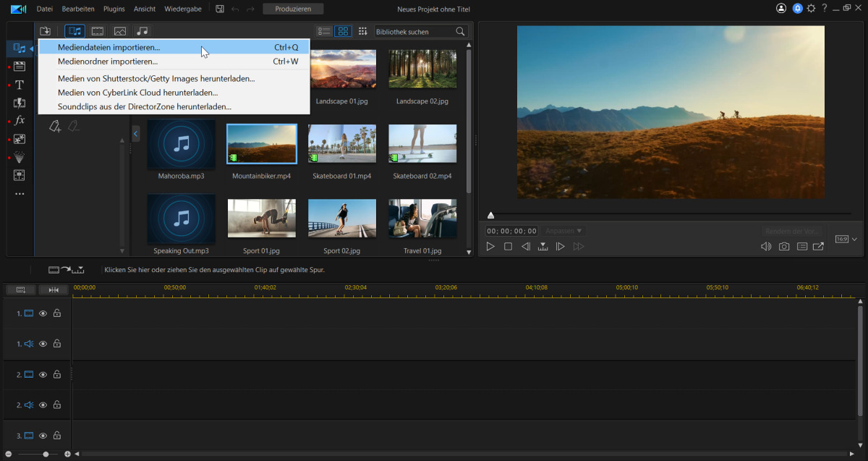Open the PiP Objects Room icon
Image resolution: width=868 pixels, height=461 pixels.
[20, 139]
